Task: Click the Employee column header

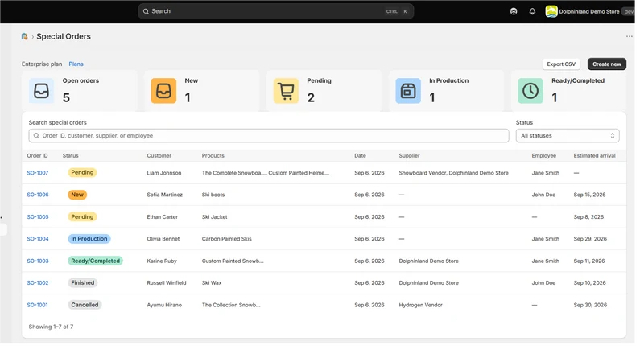Action: [x=544, y=156]
